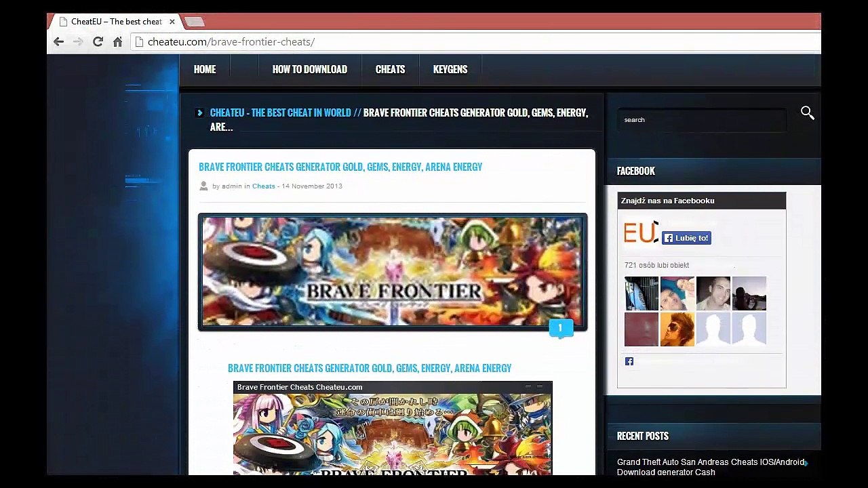Click the date text 14 November 2013
This screenshot has width=868, height=488.
(312, 186)
